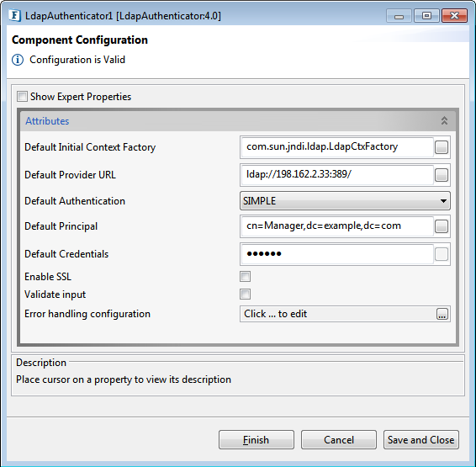Enable Show Expert Properties checkbox
This screenshot has width=476, height=467.
coord(22,97)
